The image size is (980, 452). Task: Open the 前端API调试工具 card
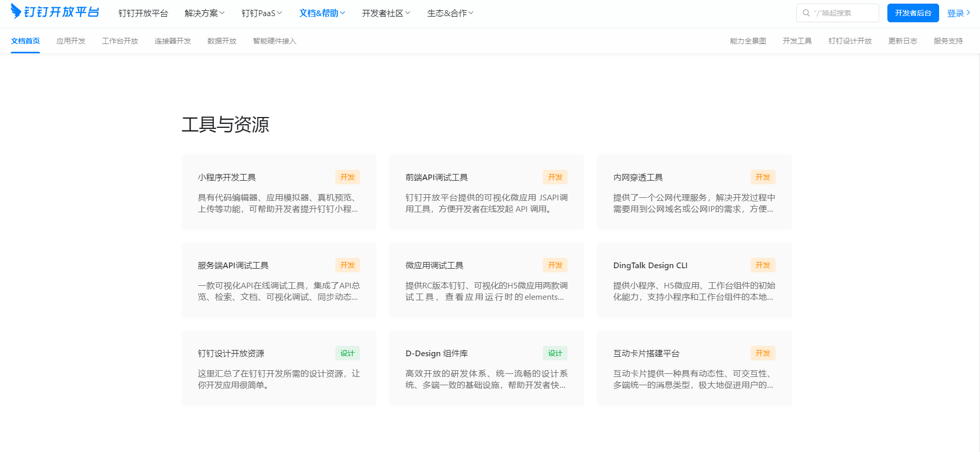(486, 192)
